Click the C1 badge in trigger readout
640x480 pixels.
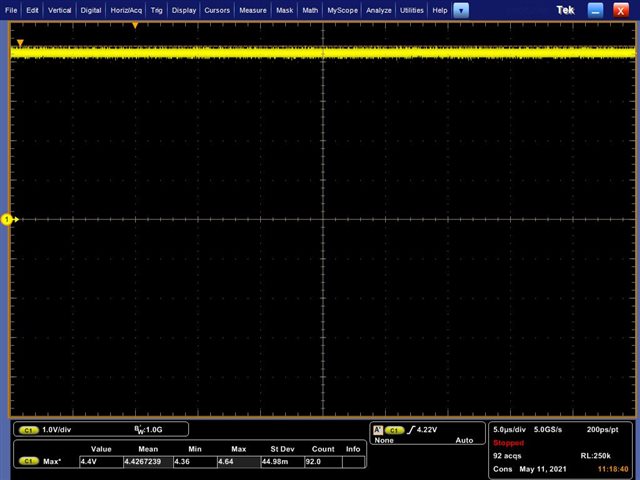click(x=394, y=430)
